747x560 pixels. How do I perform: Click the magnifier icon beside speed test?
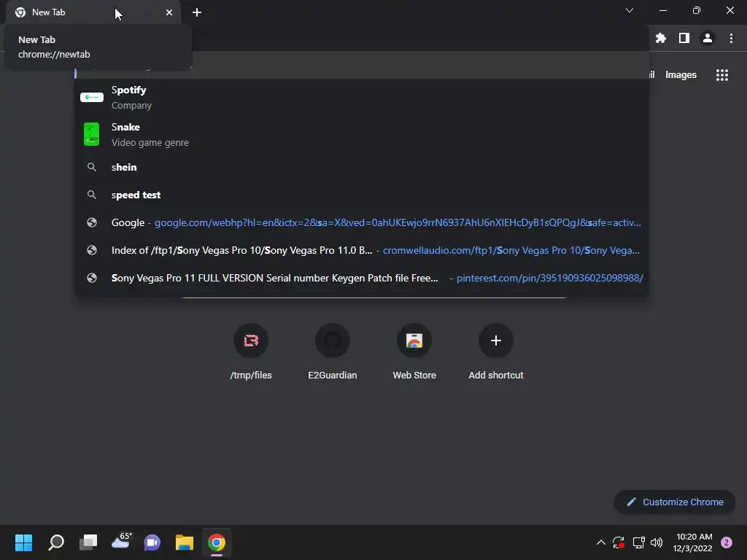point(91,195)
